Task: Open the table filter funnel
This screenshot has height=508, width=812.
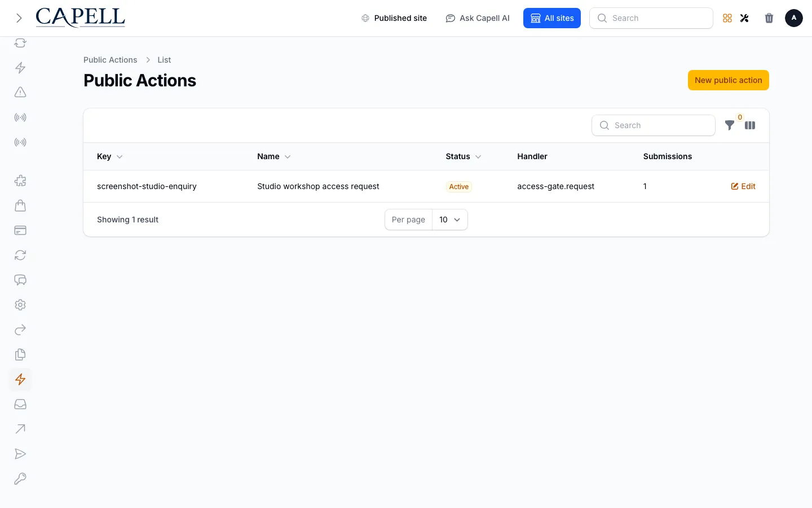Action: point(730,125)
